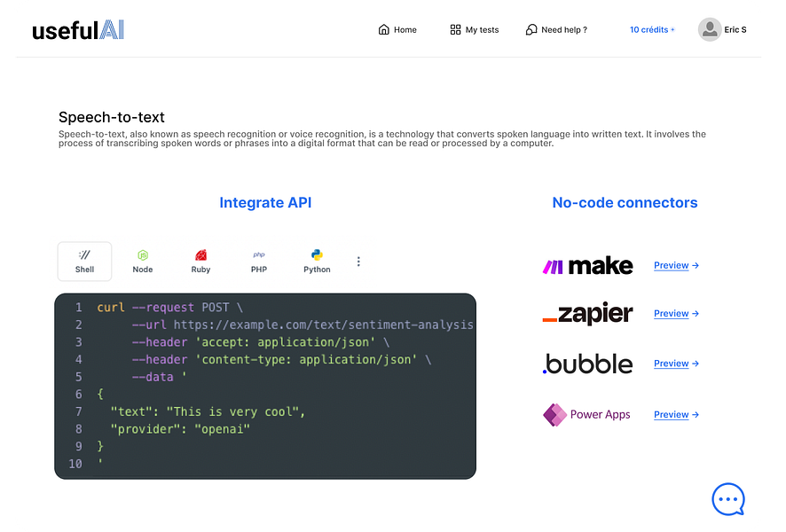Click the Ruby gem icon
Screen dimensions: 786x532
pos(200,255)
